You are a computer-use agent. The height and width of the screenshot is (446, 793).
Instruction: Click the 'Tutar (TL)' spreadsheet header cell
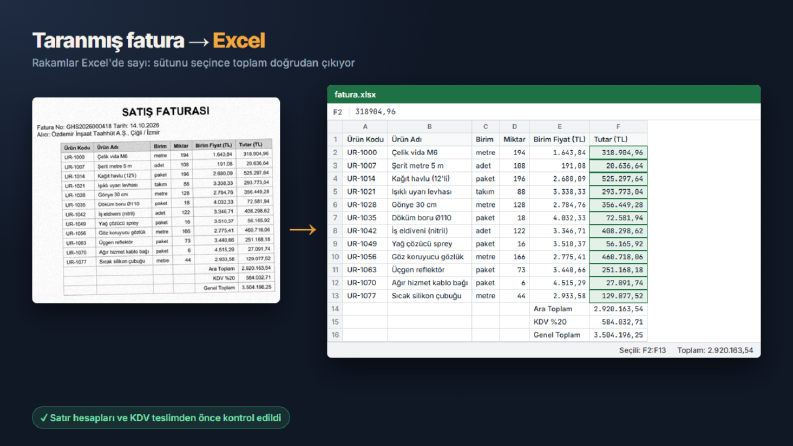618,139
